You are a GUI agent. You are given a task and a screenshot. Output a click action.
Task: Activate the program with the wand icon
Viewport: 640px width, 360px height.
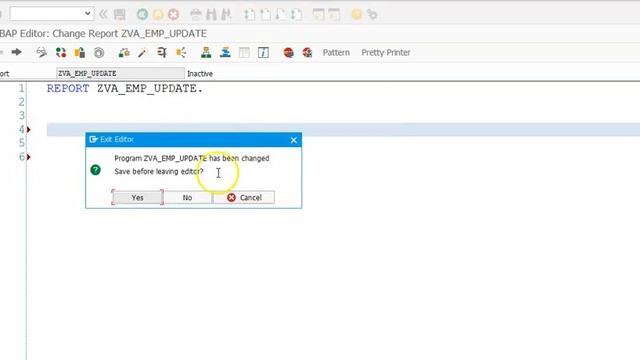[x=142, y=53]
